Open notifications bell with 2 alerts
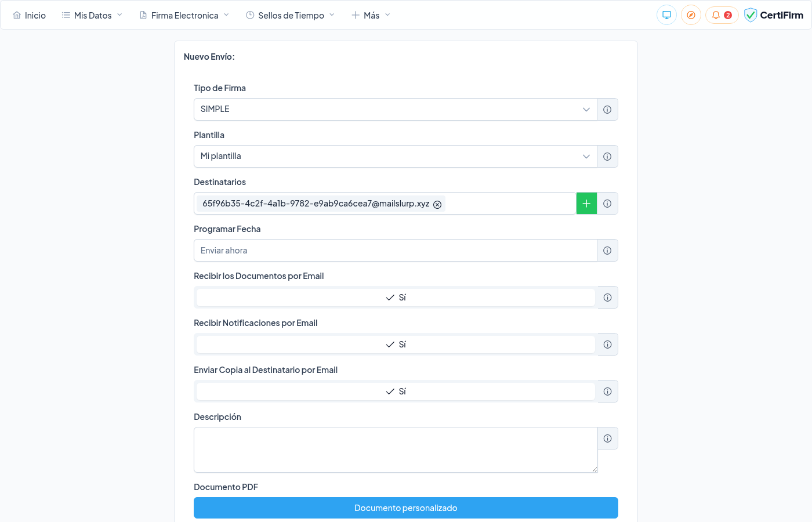Screen dimensions: 812x522 click(x=721, y=15)
